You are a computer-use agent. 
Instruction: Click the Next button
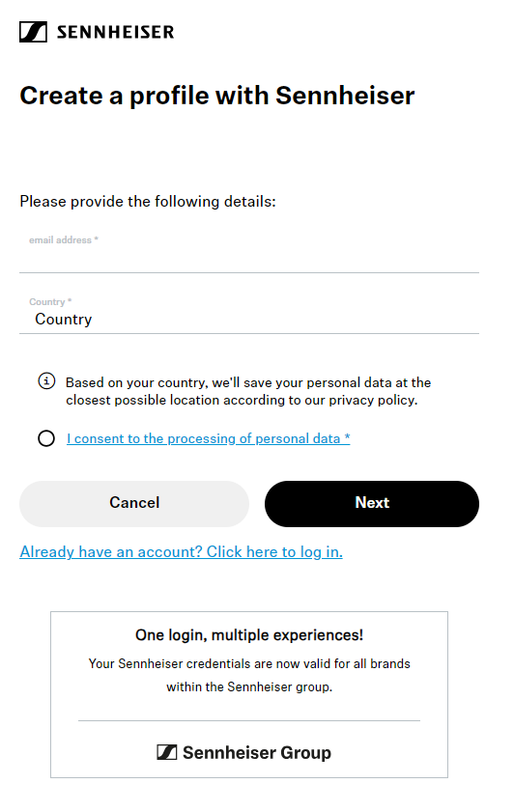tap(372, 503)
